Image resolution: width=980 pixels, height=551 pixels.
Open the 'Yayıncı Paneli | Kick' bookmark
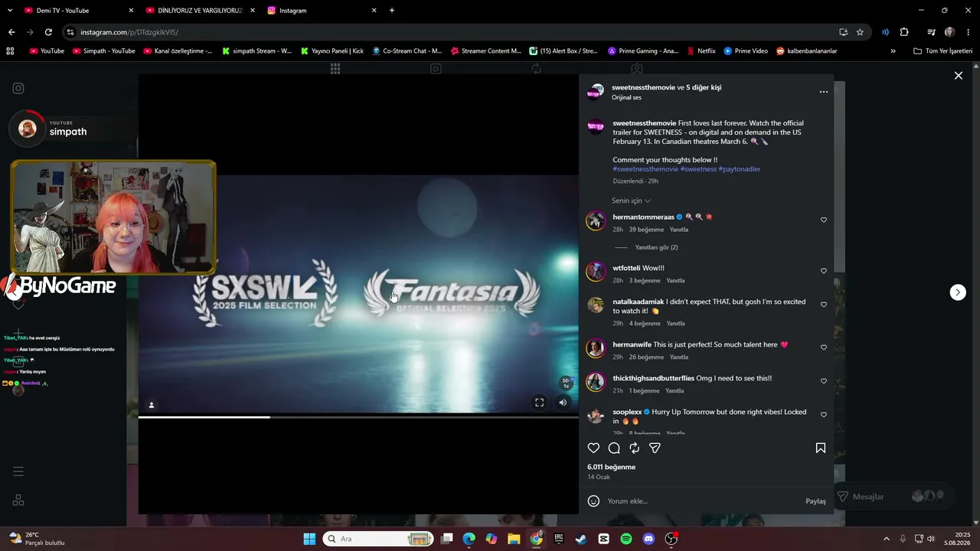pyautogui.click(x=332, y=51)
